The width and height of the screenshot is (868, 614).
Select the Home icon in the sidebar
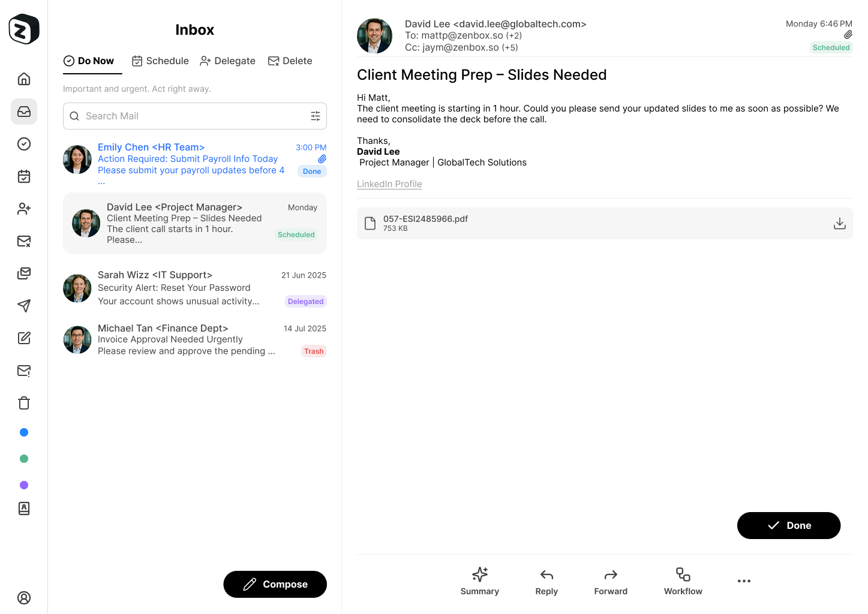[23, 79]
